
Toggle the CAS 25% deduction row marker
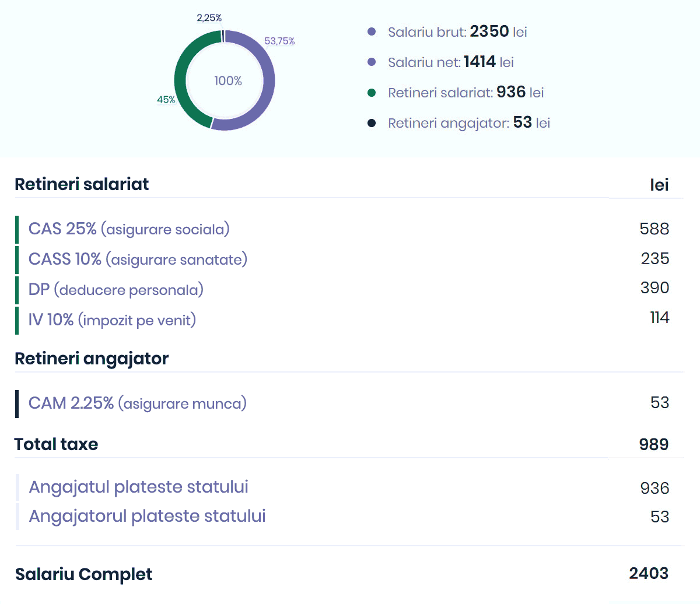pos(17,229)
